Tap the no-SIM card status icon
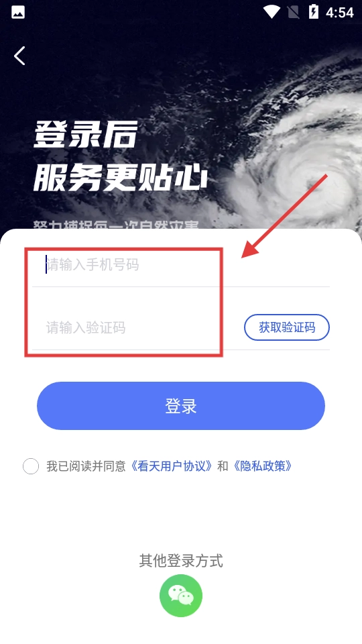This screenshot has height=644, width=362. tap(294, 12)
